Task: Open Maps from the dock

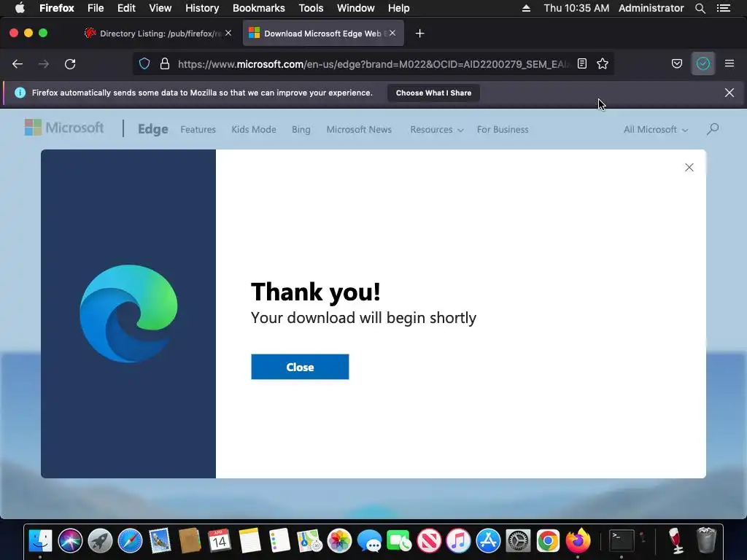Action: pyautogui.click(x=309, y=541)
